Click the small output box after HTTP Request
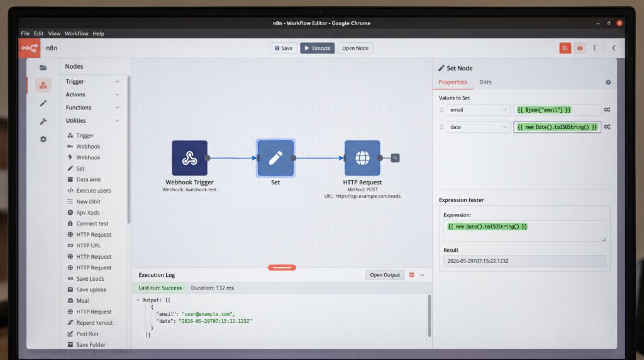The image size is (644, 360). [395, 158]
